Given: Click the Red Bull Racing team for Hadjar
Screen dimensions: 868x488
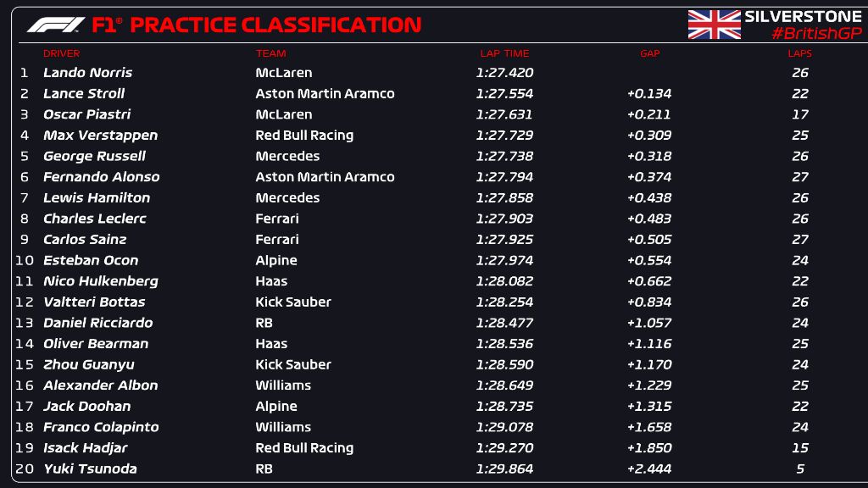Looking at the screenshot, I should 304,448.
